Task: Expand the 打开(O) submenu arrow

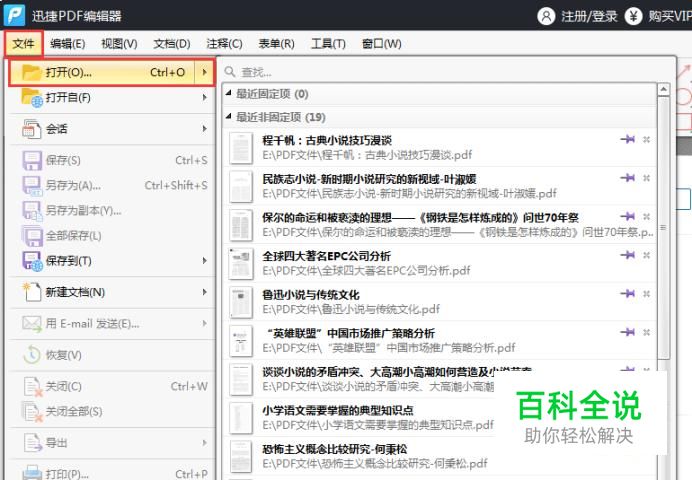Action: tap(204, 72)
